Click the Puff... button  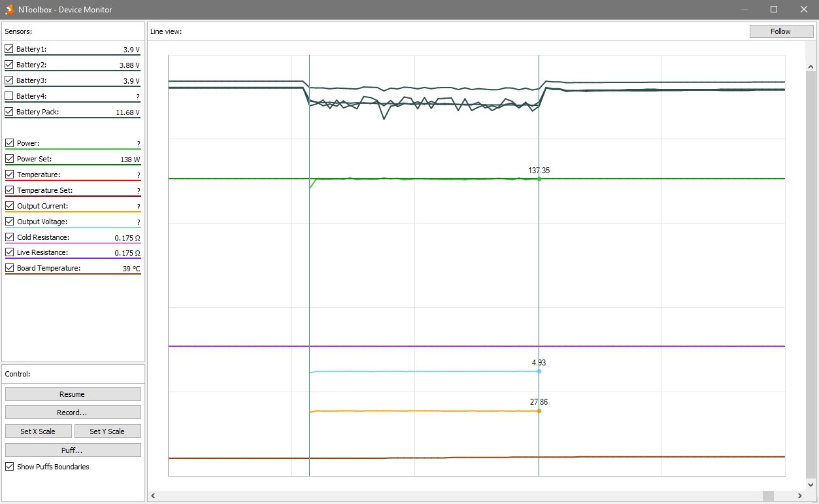point(73,450)
